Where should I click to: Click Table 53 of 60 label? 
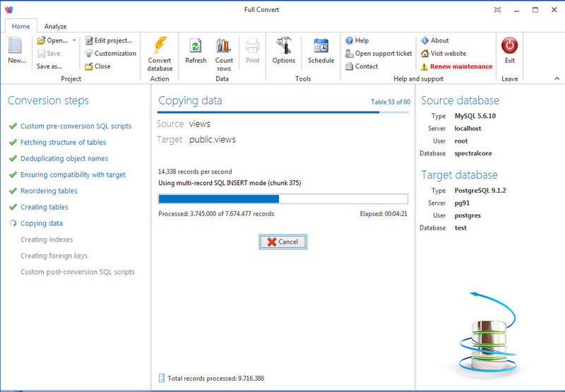coord(391,102)
